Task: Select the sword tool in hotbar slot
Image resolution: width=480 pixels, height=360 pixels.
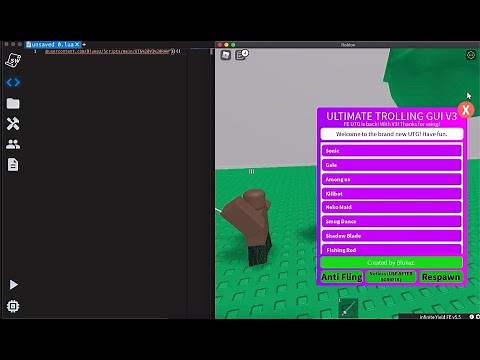Action: [348, 308]
